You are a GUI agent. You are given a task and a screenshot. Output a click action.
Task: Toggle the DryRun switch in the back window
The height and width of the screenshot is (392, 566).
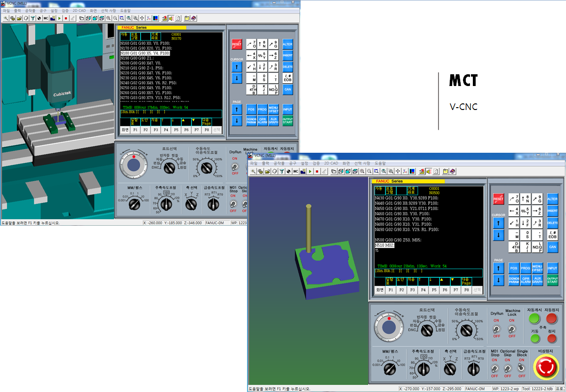tap(235, 166)
